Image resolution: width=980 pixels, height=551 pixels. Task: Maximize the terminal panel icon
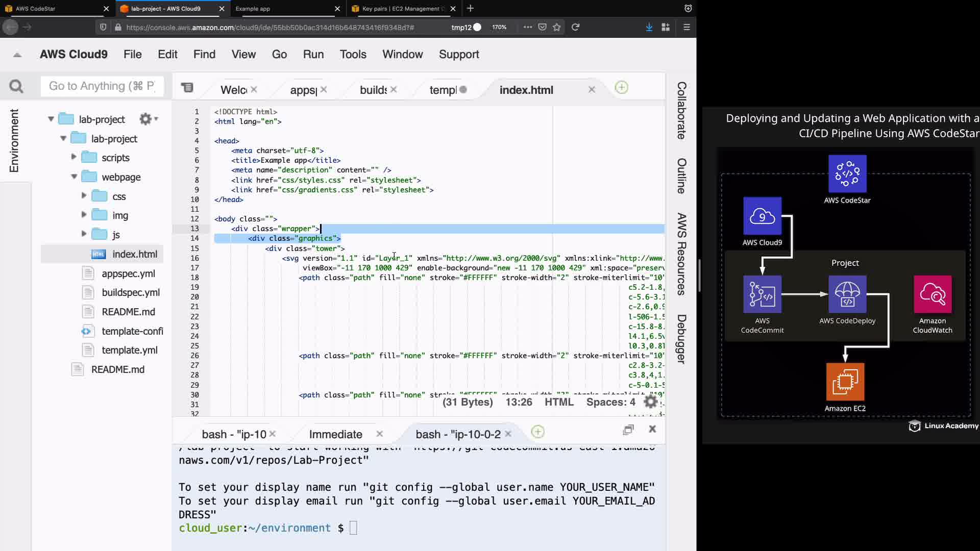(x=628, y=430)
